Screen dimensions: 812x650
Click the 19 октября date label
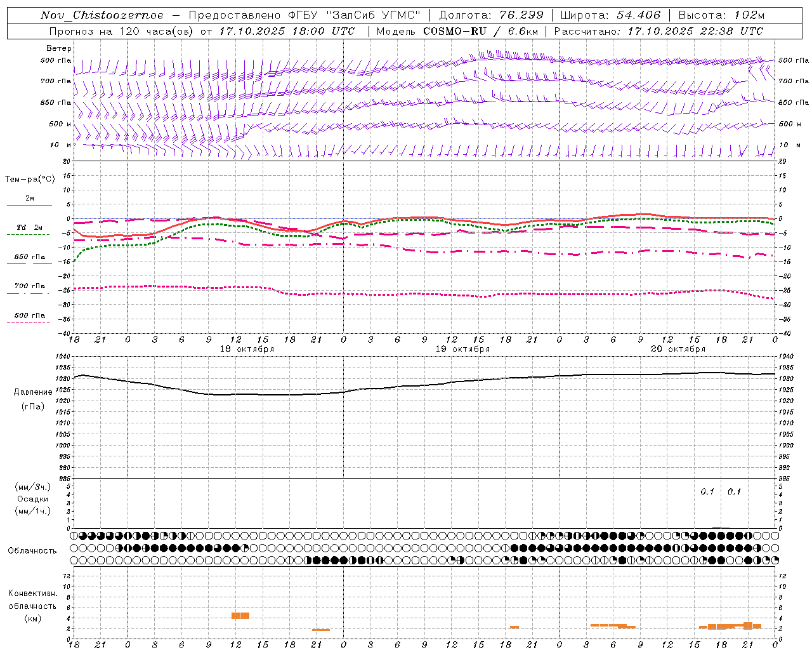(462, 349)
